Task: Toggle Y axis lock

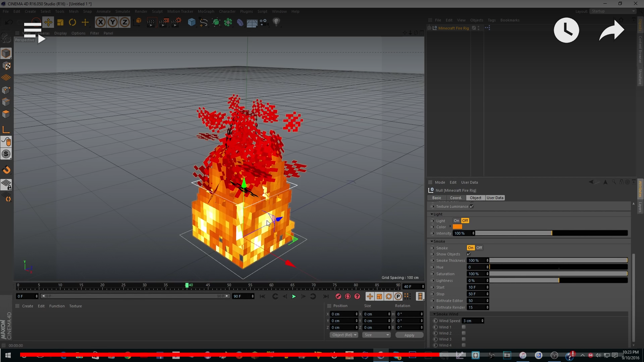Action: pos(113,22)
